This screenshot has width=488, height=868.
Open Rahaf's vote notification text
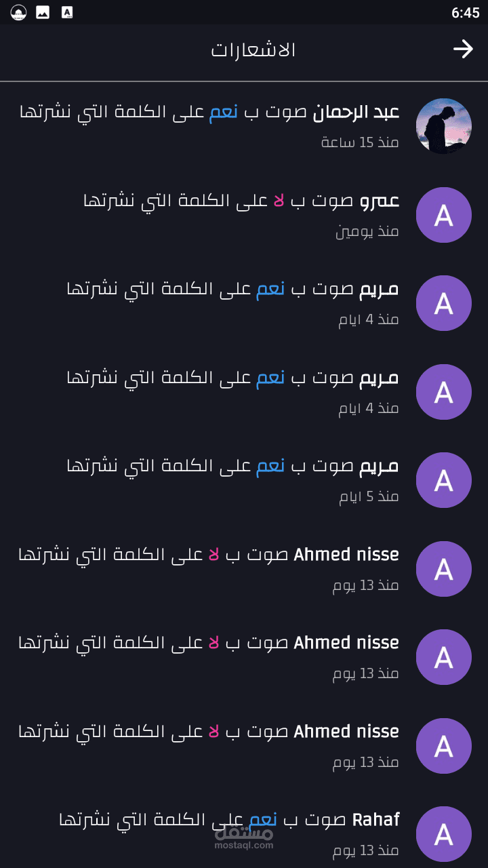tap(229, 820)
